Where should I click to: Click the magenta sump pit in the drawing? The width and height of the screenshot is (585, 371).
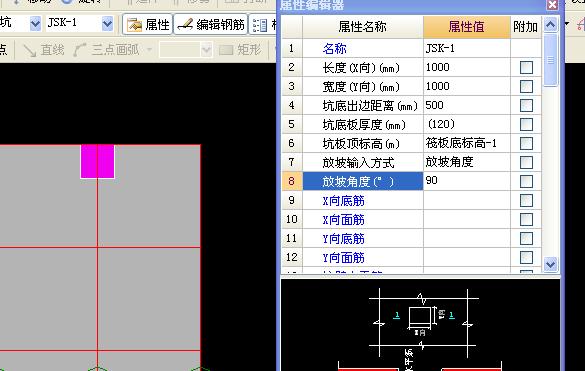97,161
